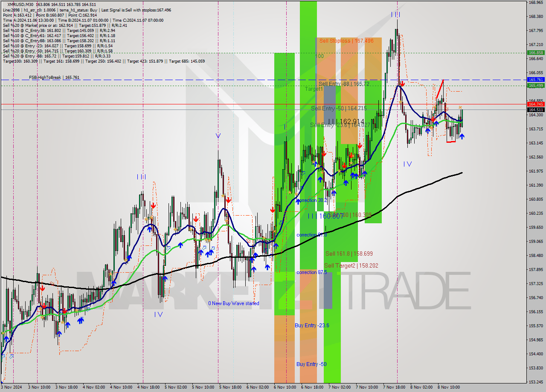The image size is (546, 392).
Task: Click the 167.795 price axis value
Action: (x=536, y=31)
